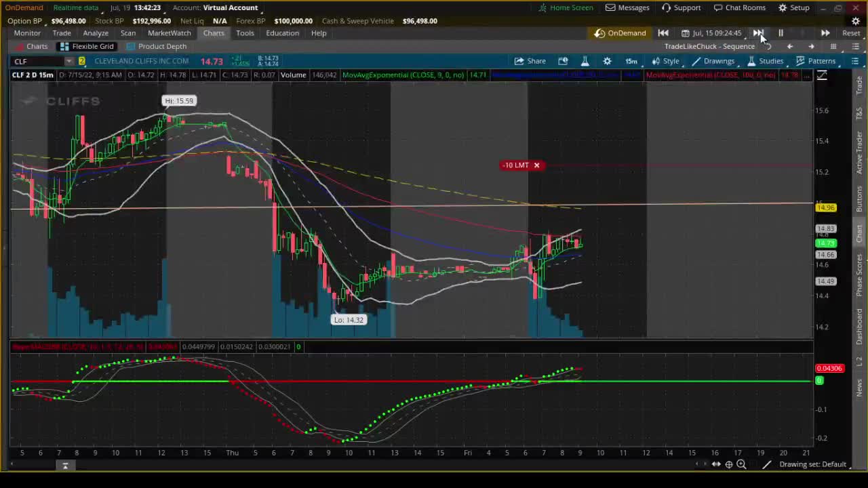Toggle the OnDemand mode button
Image resolution: width=868 pixels, height=488 pixels.
620,33
